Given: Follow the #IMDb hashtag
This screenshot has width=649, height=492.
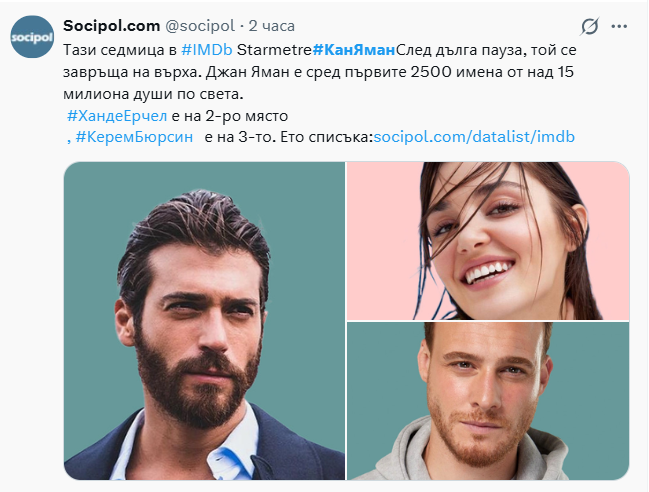Looking at the screenshot, I should tap(207, 50).
